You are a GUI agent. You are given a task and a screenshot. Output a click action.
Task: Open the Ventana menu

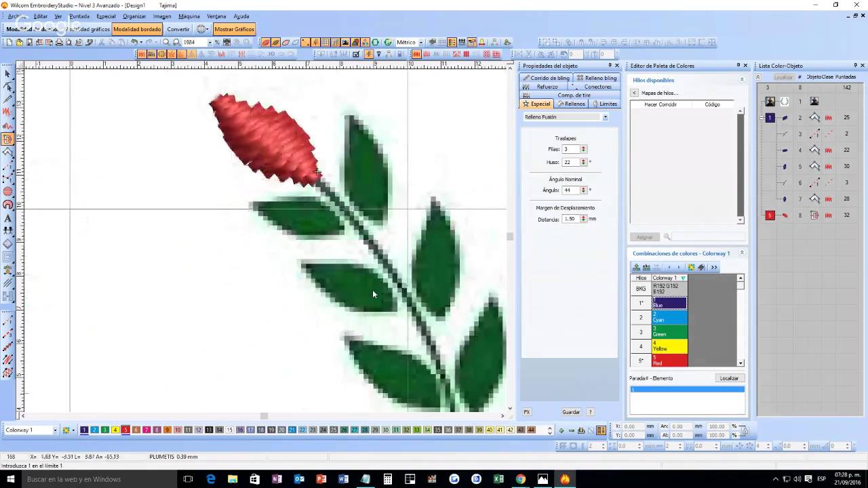216,16
